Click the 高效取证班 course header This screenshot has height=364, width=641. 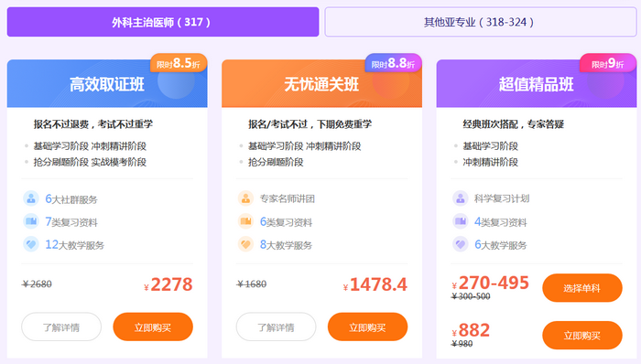[107, 84]
